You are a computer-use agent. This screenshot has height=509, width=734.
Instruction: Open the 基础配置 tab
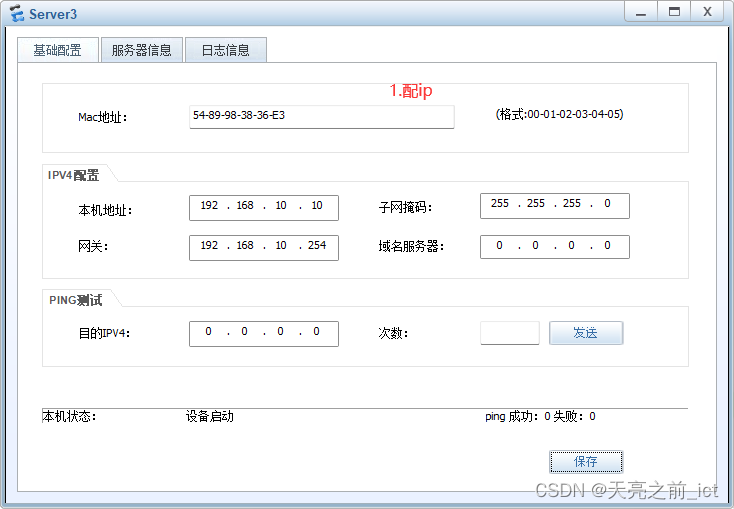(58, 50)
